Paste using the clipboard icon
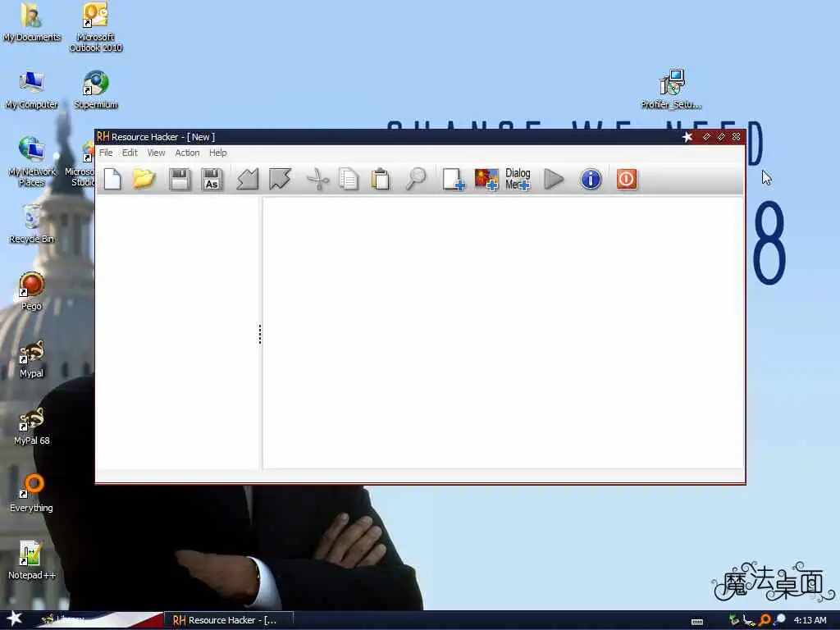Image resolution: width=840 pixels, height=630 pixels. tap(381, 179)
